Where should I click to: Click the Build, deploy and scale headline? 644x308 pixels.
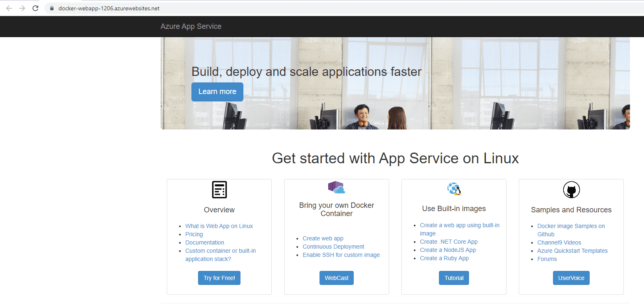(x=306, y=72)
